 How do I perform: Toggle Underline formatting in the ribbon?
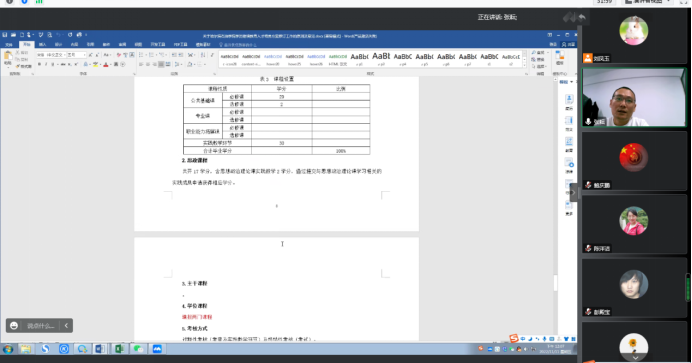click(53, 64)
